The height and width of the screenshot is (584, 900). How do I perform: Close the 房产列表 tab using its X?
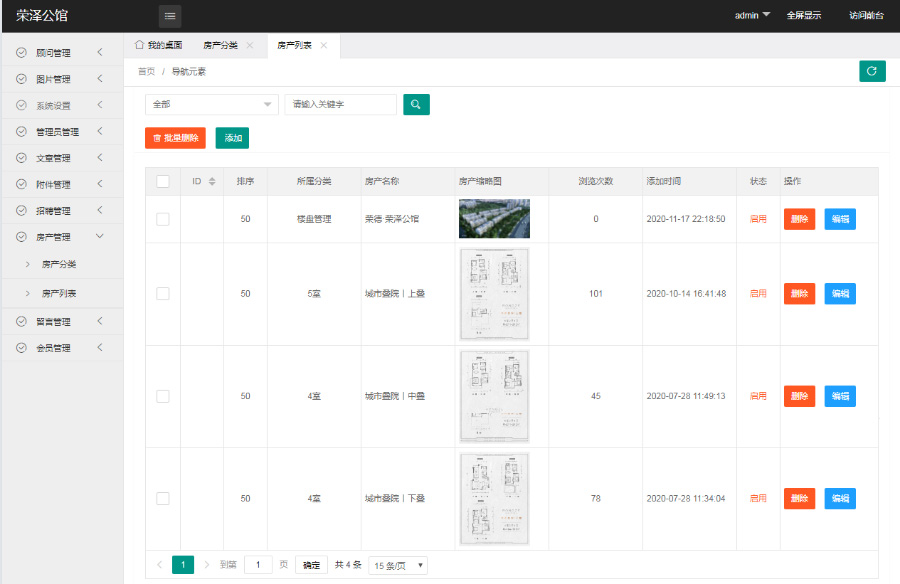[324, 45]
